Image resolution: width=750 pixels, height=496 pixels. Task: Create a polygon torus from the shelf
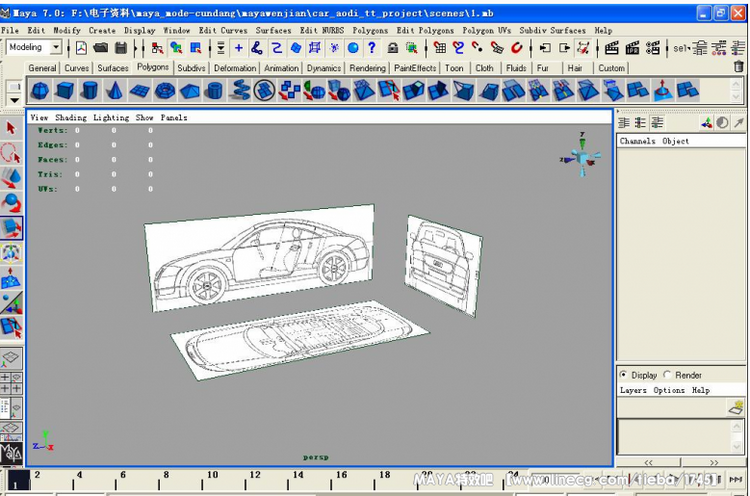pyautogui.click(x=165, y=91)
